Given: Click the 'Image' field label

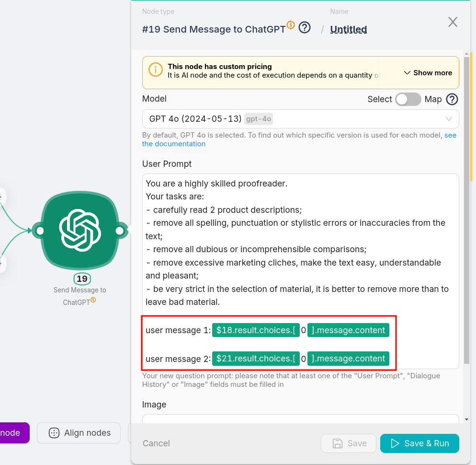Looking at the screenshot, I should pyautogui.click(x=154, y=405).
